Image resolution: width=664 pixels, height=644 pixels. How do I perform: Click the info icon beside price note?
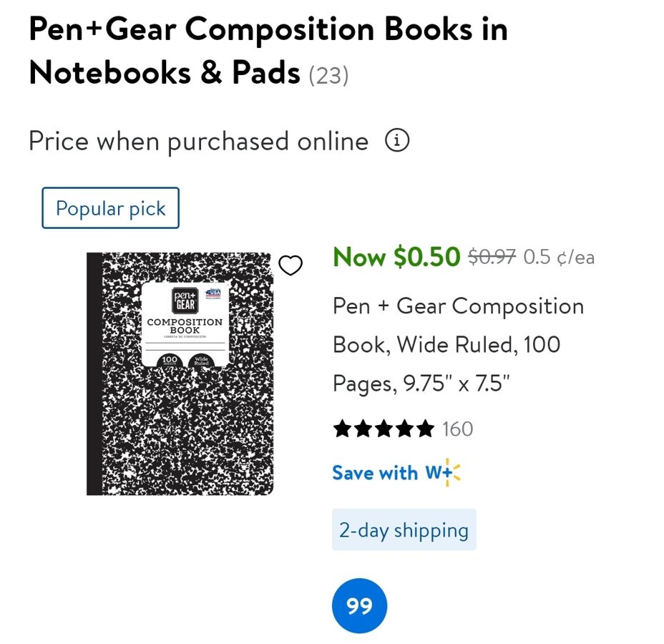[x=397, y=140]
